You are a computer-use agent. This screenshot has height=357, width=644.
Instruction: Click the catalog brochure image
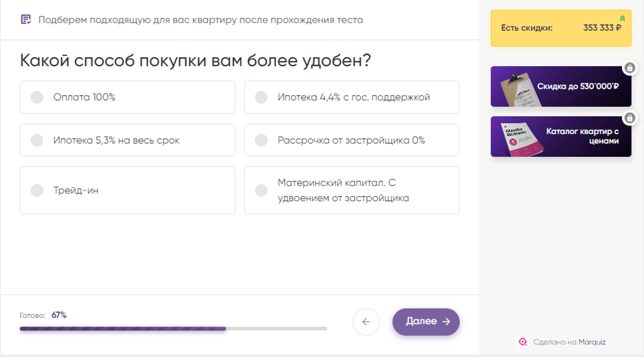point(521,140)
